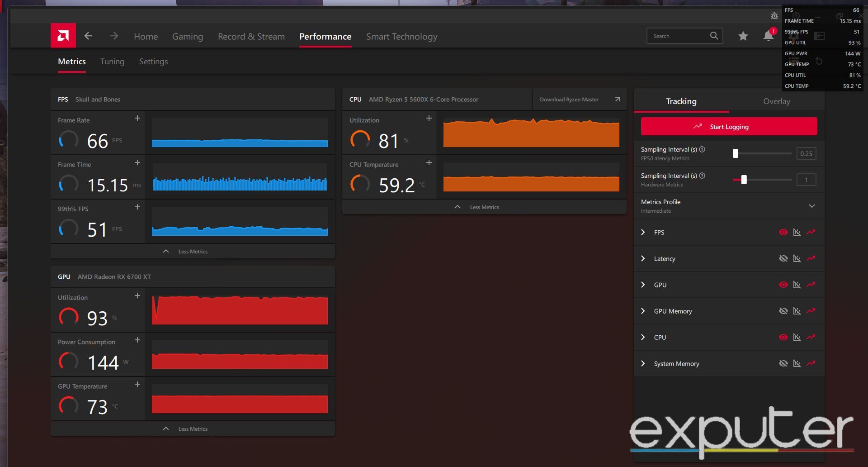Click GPU Memory row logging icon
The image size is (868, 467).
pyautogui.click(x=811, y=311)
